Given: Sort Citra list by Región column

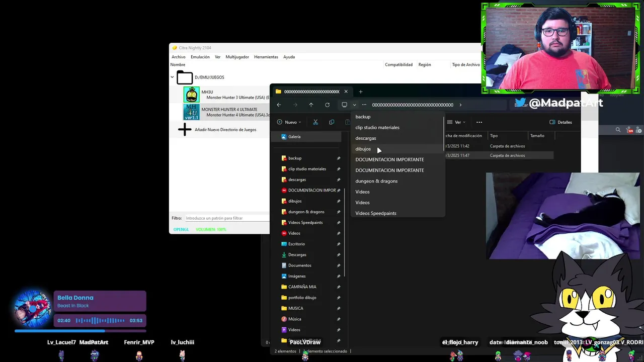Looking at the screenshot, I should click(425, 64).
